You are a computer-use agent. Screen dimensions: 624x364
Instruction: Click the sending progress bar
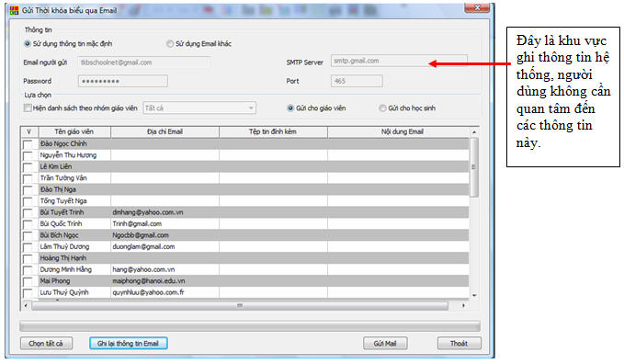click(x=250, y=326)
